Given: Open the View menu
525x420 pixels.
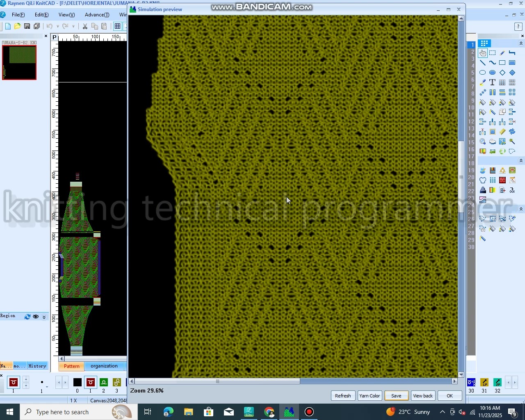Looking at the screenshot, I should (66, 15).
